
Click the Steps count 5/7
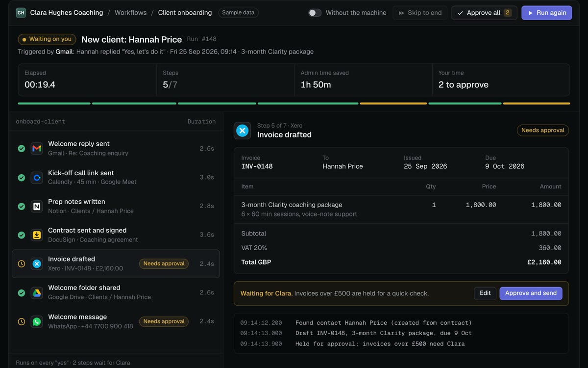[x=170, y=85]
